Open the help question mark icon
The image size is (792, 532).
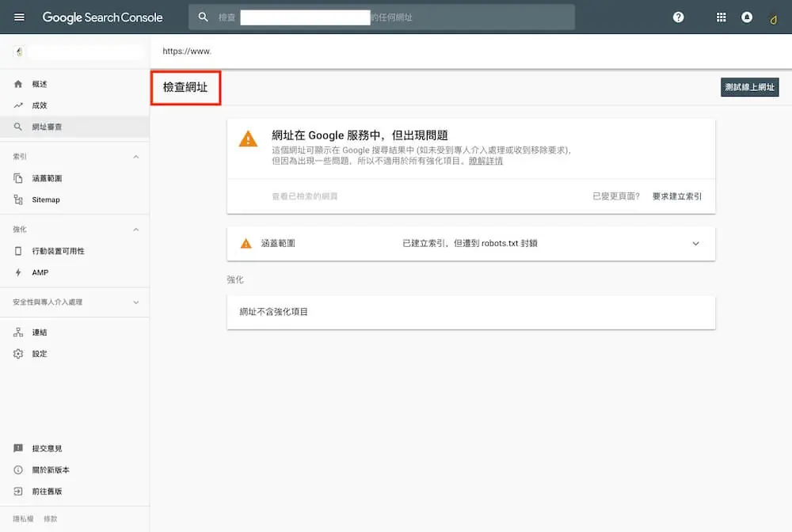tap(679, 17)
